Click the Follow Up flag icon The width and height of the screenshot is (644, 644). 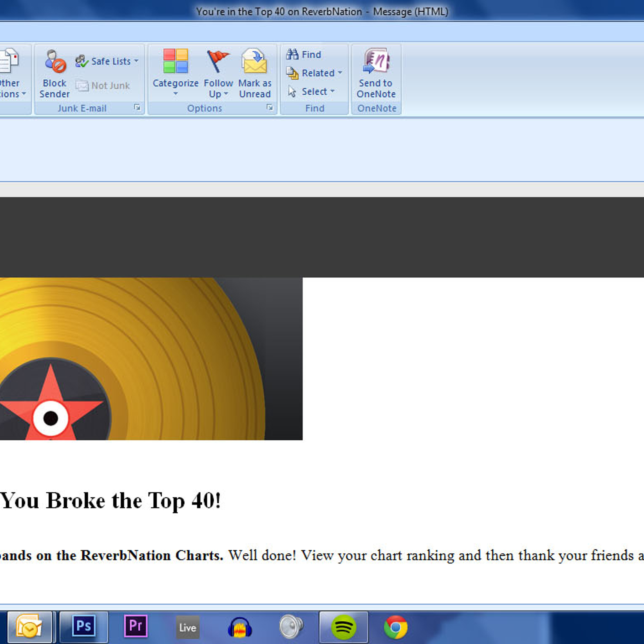click(218, 61)
